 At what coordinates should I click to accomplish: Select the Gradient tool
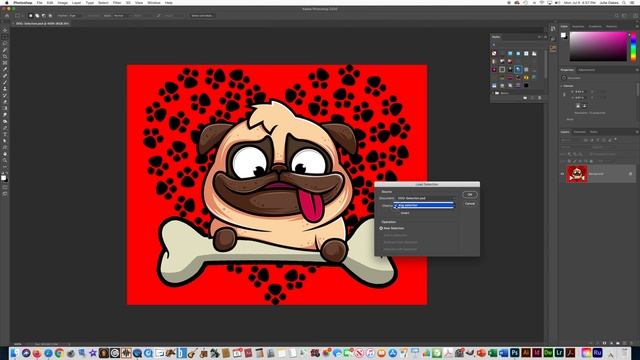(x=4, y=108)
